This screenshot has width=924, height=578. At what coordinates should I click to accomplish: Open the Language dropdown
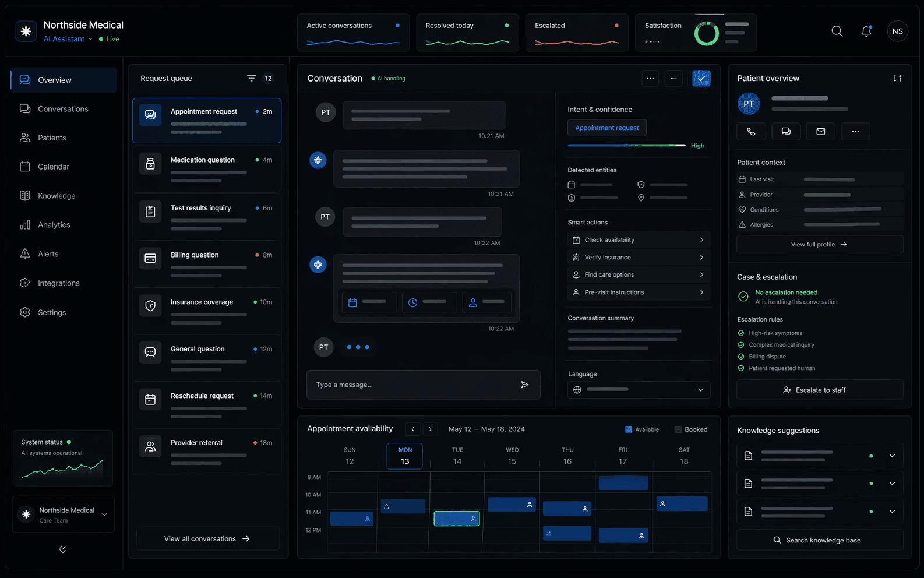[x=639, y=390]
